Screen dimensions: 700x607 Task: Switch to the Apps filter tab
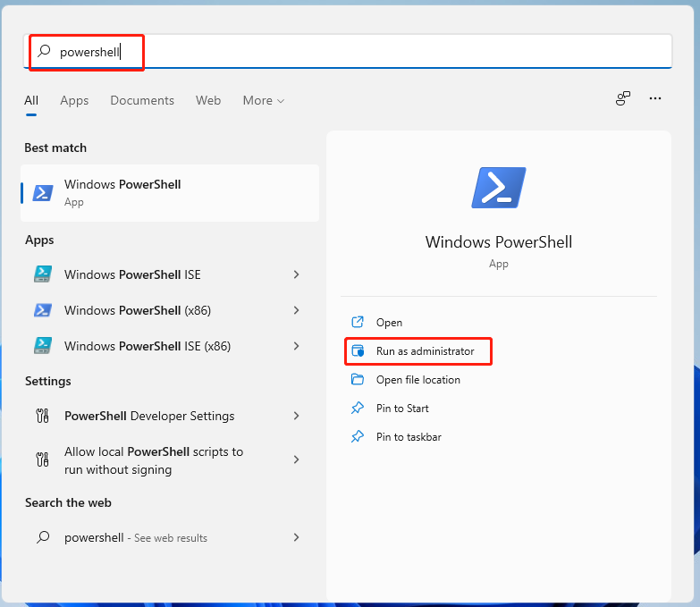click(x=74, y=101)
